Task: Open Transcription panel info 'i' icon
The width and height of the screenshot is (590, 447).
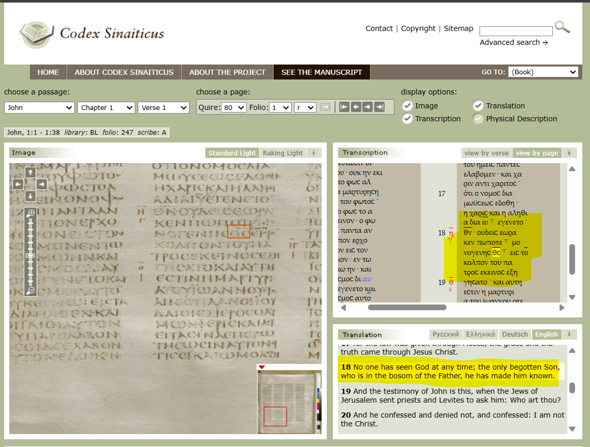Action: (569, 153)
